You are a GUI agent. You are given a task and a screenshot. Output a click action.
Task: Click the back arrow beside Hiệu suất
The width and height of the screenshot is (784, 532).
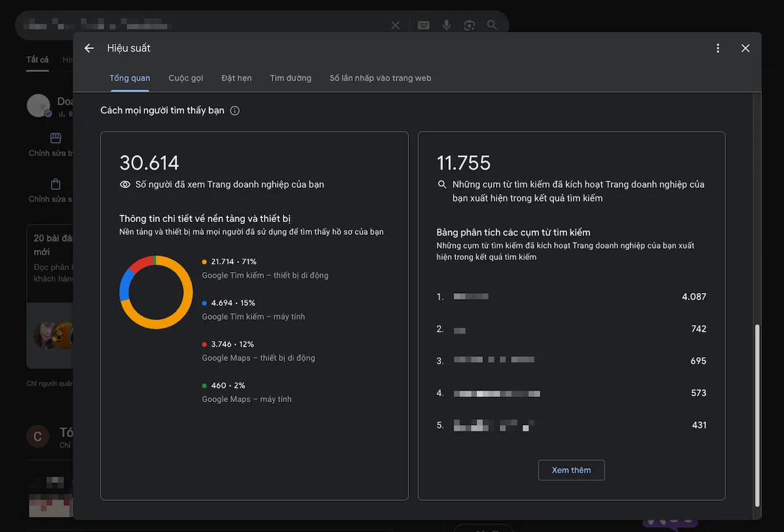pyautogui.click(x=90, y=48)
